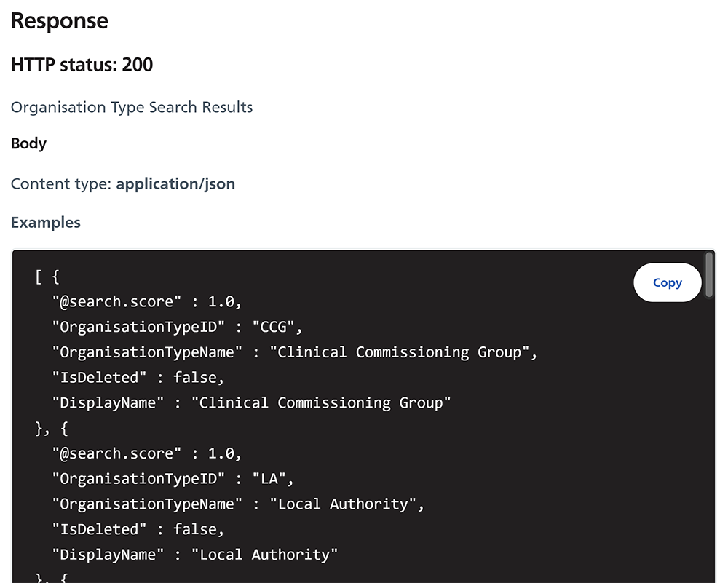Click the "application/json" content type text
Screen dimensions: 728x583
coord(175,183)
